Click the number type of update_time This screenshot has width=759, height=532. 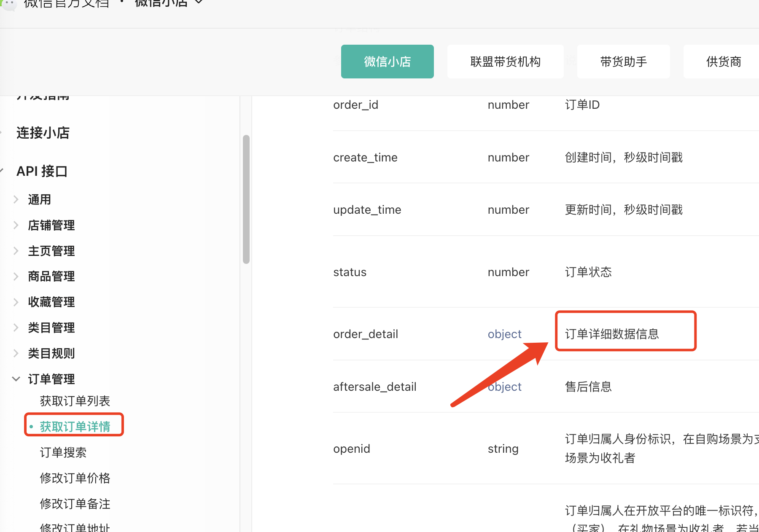pyautogui.click(x=509, y=210)
